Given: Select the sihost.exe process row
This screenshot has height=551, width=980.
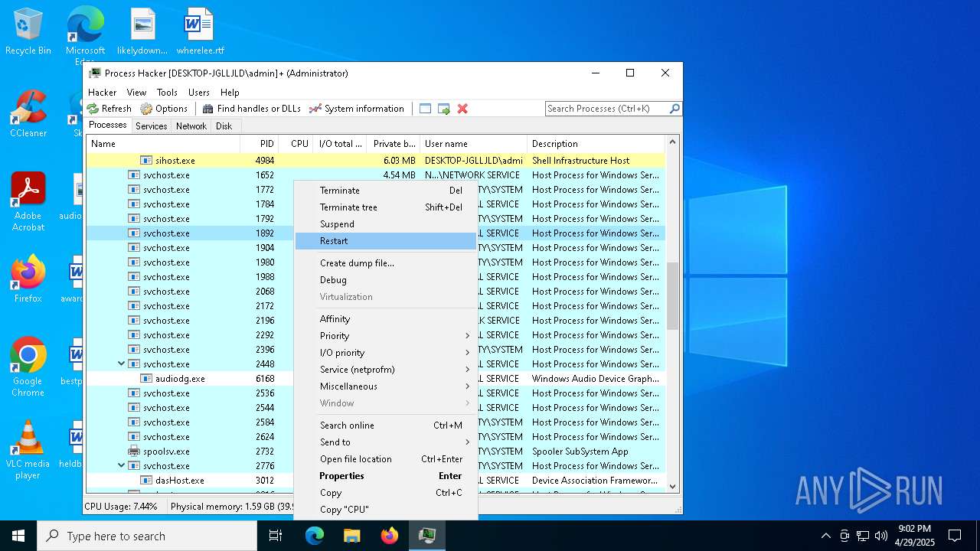Looking at the screenshot, I should [375, 161].
